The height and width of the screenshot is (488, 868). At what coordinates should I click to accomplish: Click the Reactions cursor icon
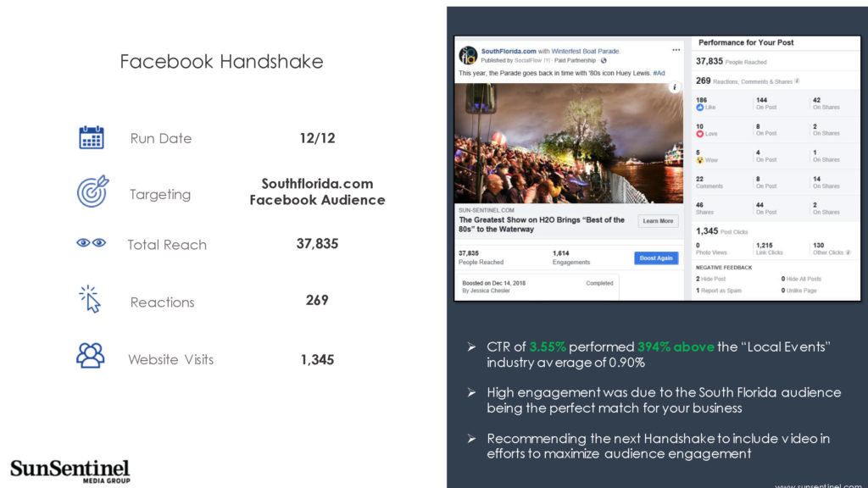(x=90, y=299)
